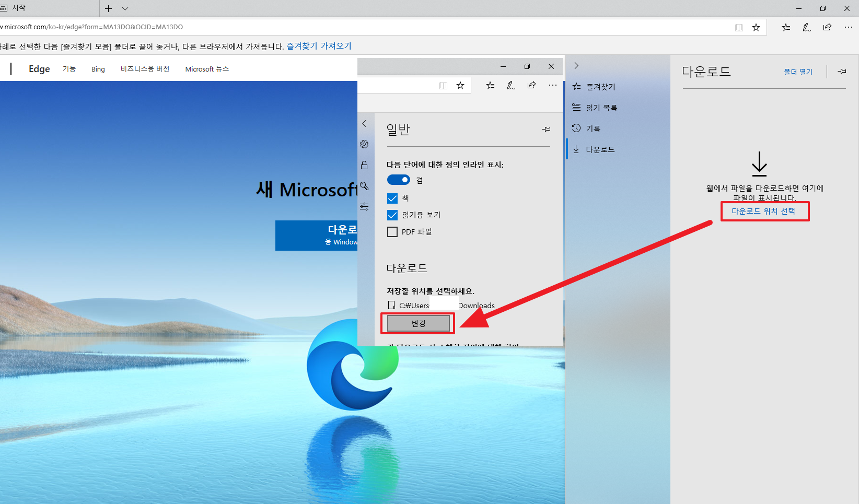
Task: Maximize the inner settings window
Action: (x=527, y=66)
